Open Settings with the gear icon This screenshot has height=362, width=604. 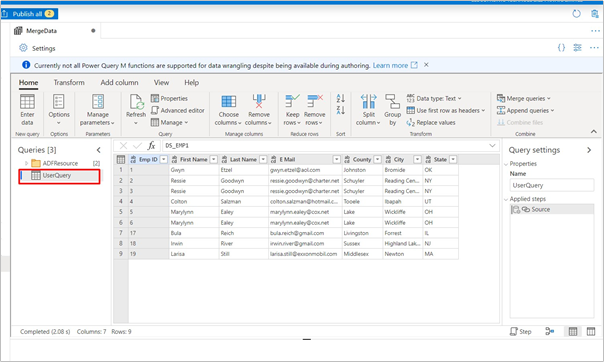[37, 48]
